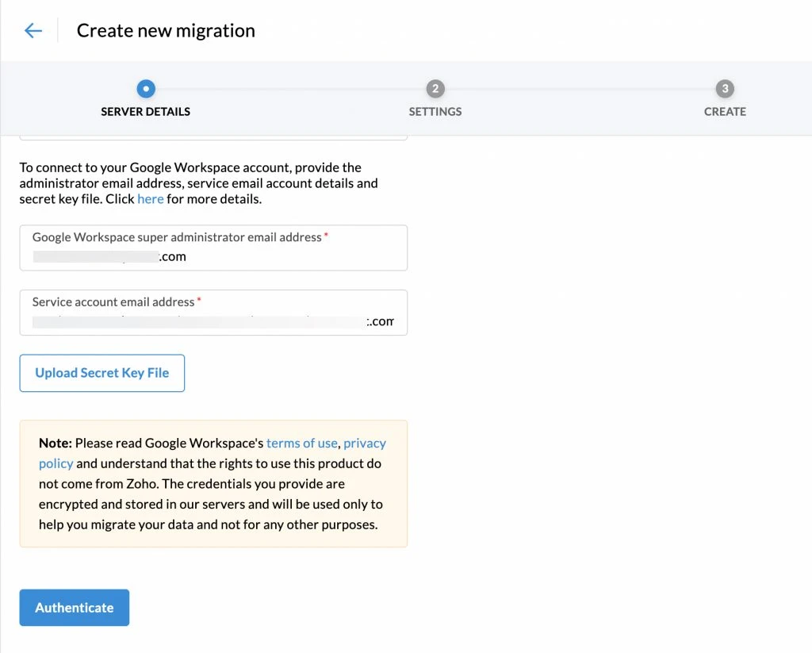The image size is (812, 653).
Task: Click the Upload Secret Key File button
Action: 102,373
